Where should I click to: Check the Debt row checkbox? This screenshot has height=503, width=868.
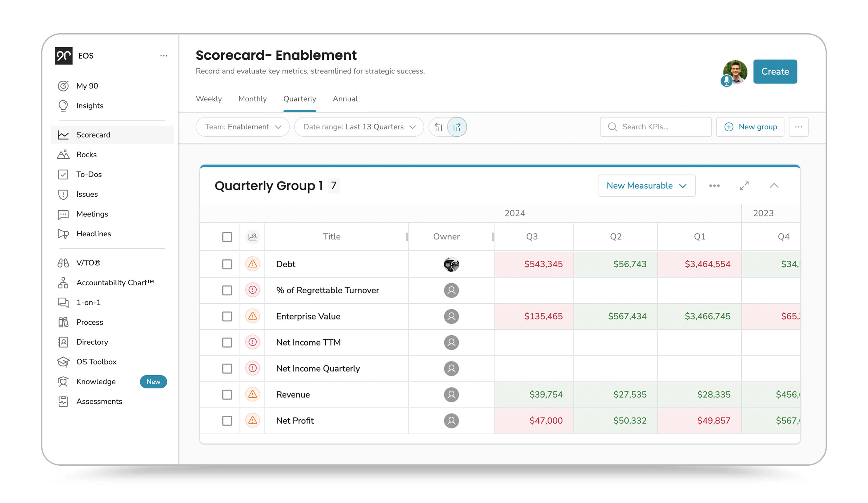click(x=227, y=264)
